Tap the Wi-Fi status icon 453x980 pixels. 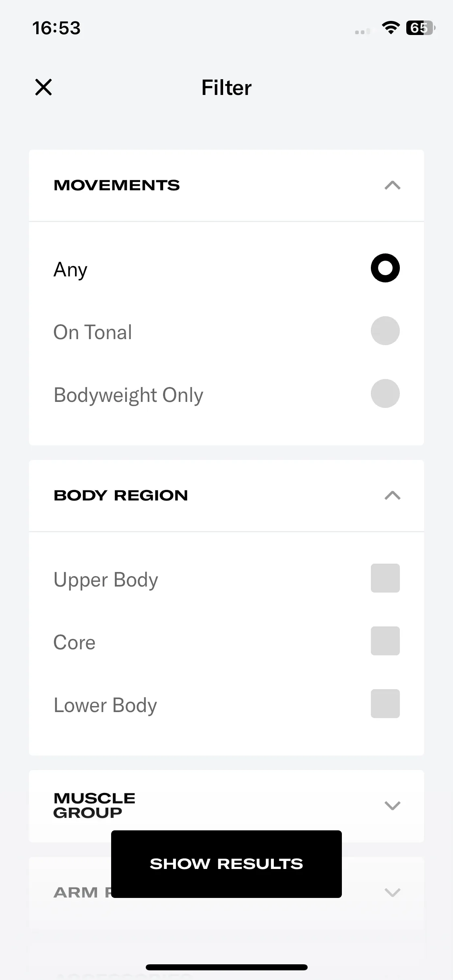(390, 28)
